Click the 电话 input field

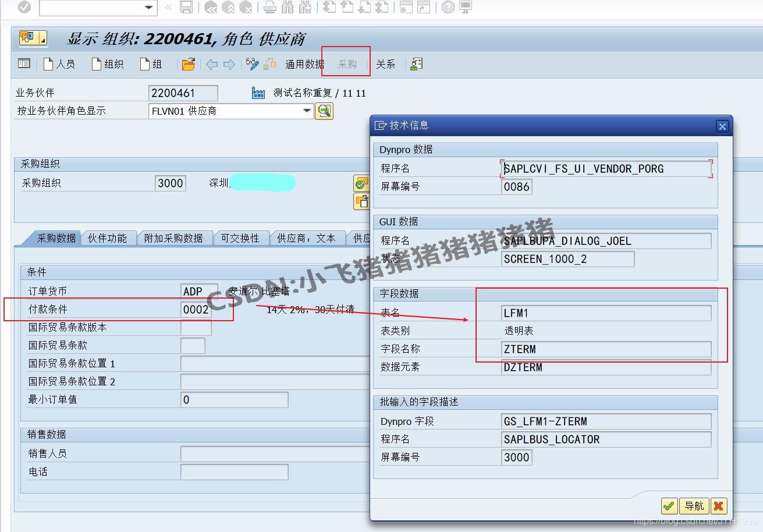pyautogui.click(x=235, y=472)
